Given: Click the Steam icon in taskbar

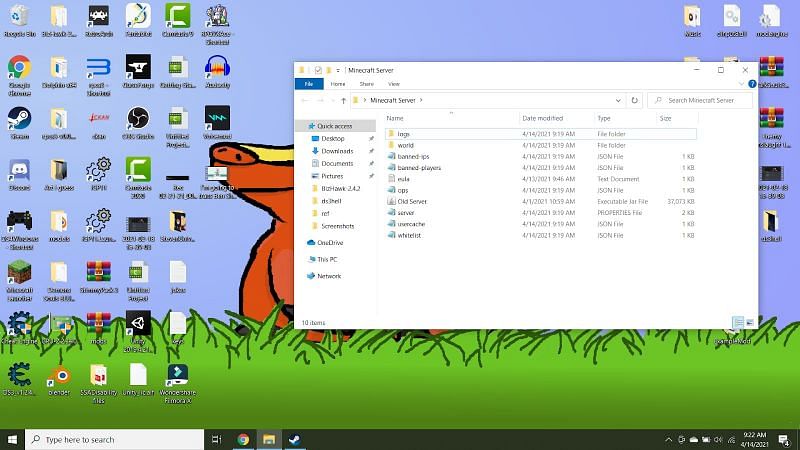Looking at the screenshot, I should click(296, 439).
